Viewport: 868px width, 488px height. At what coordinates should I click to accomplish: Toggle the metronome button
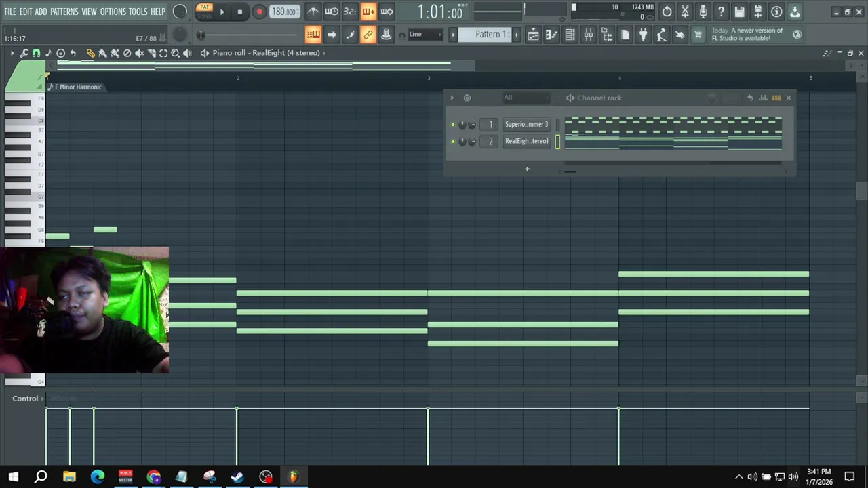tap(313, 12)
